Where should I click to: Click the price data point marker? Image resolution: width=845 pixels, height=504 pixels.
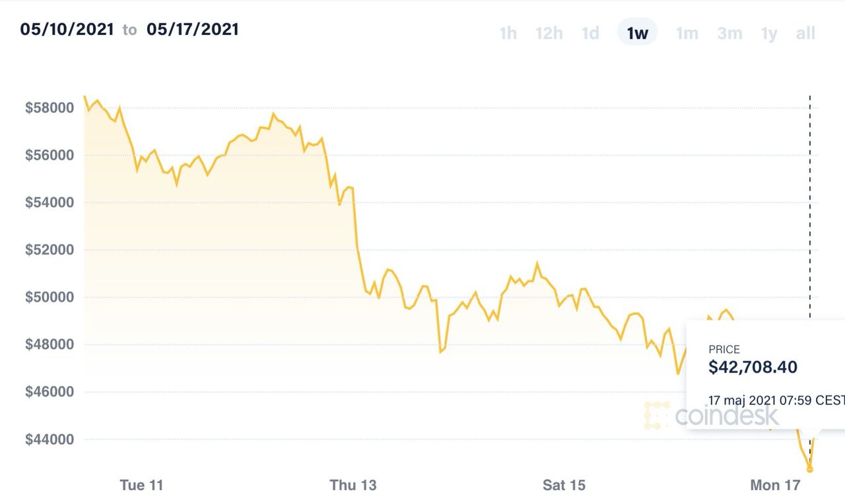point(810,469)
